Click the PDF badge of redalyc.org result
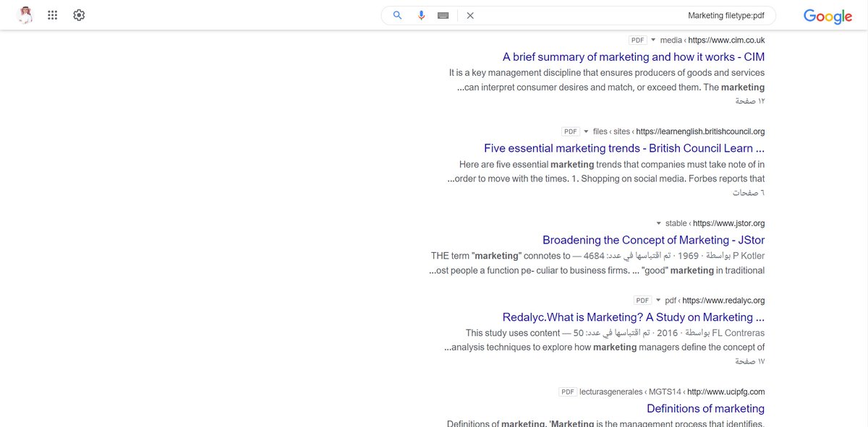 (642, 301)
